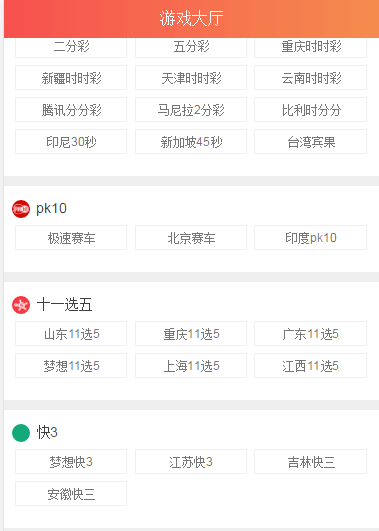This screenshot has width=379, height=531.
Task: Select 江苏快3 game
Action: pyautogui.click(x=191, y=462)
